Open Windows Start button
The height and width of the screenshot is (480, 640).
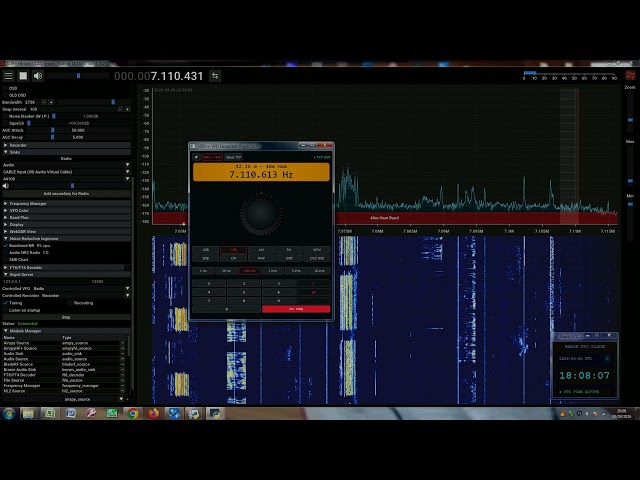coord(9,413)
